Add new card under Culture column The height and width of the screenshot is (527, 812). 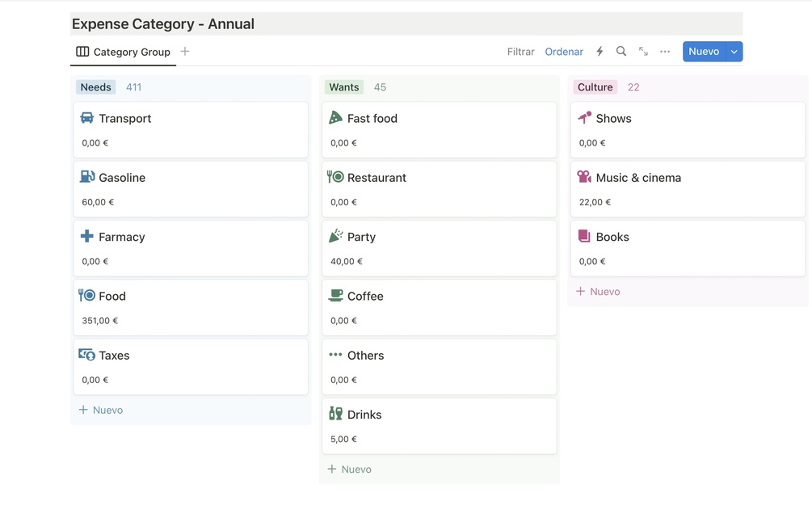(598, 292)
